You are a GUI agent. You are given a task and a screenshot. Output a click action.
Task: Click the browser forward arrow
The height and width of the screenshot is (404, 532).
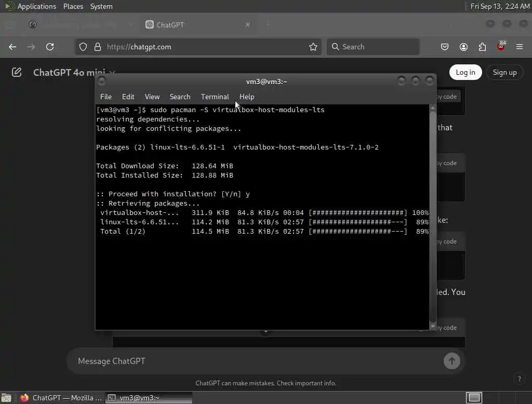(31, 47)
